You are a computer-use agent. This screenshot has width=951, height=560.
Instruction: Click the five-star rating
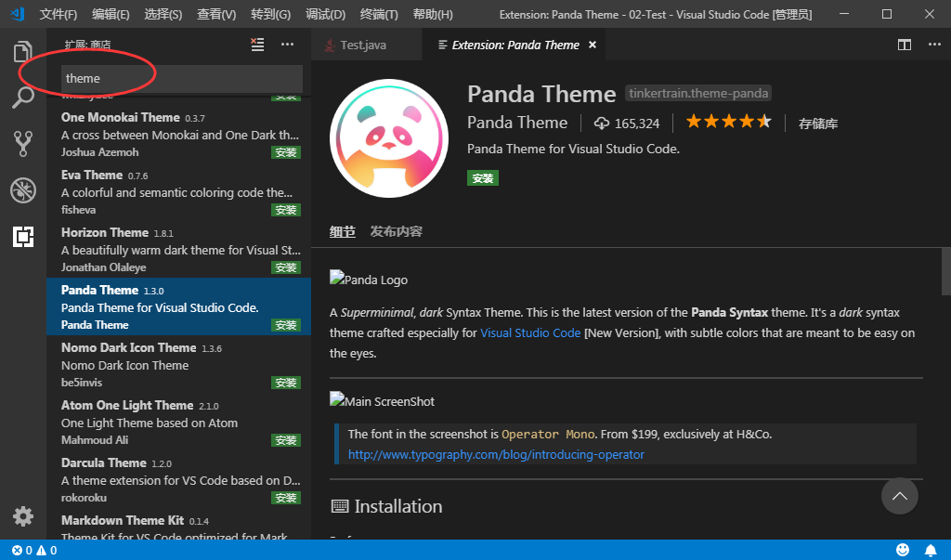point(728,122)
